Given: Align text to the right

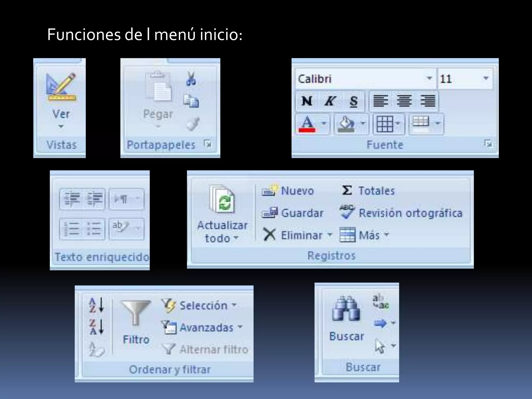Looking at the screenshot, I should [x=428, y=101].
